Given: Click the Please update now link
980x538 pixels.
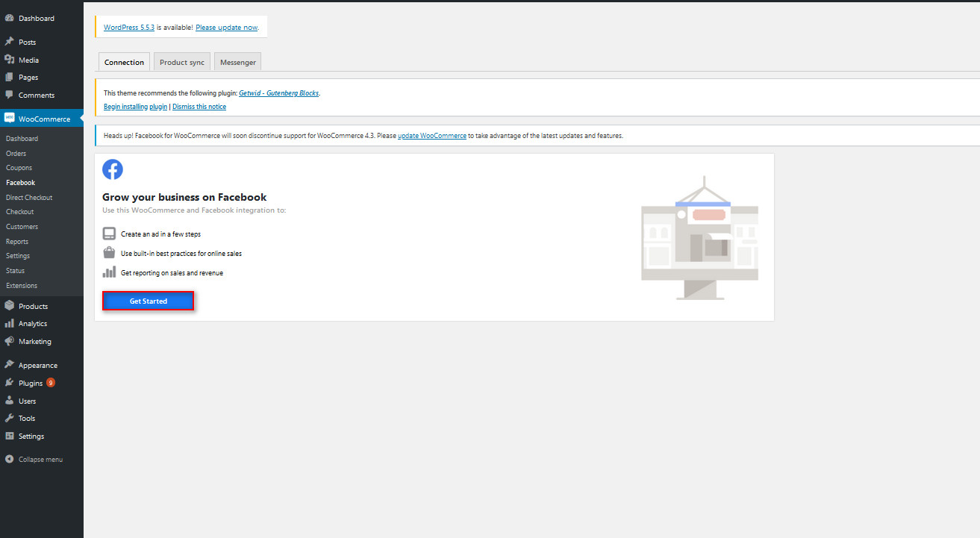Looking at the screenshot, I should [x=227, y=27].
